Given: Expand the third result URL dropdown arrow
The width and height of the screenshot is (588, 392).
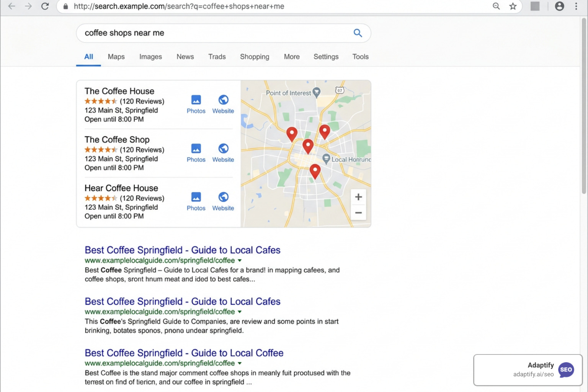Looking at the screenshot, I should [x=240, y=363].
